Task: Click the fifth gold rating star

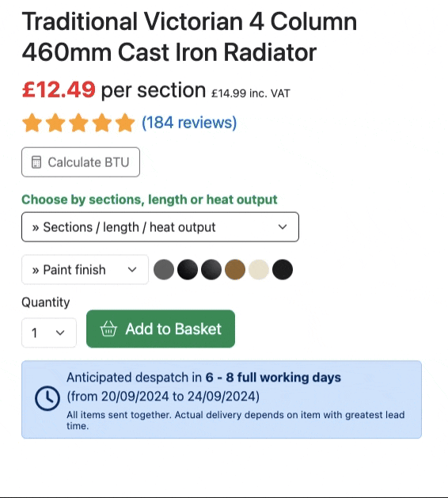Action: 125,123
